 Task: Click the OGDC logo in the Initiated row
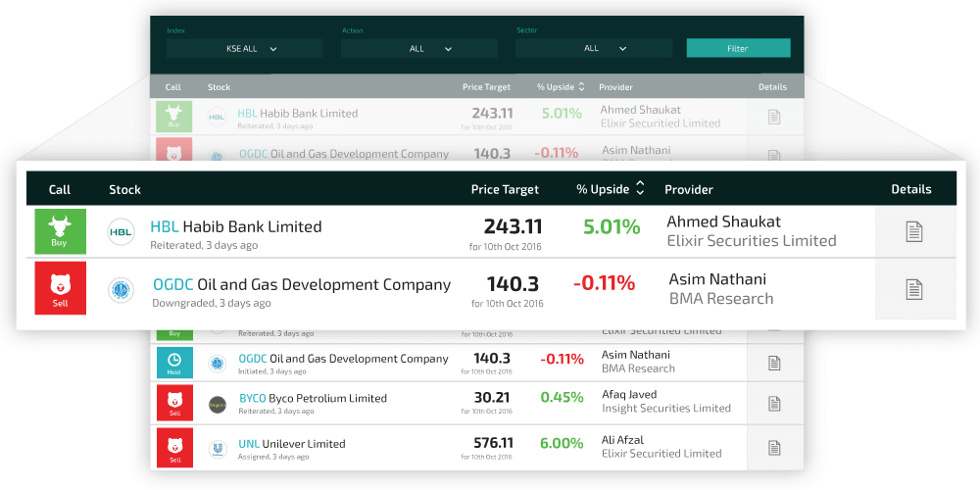pos(217,364)
